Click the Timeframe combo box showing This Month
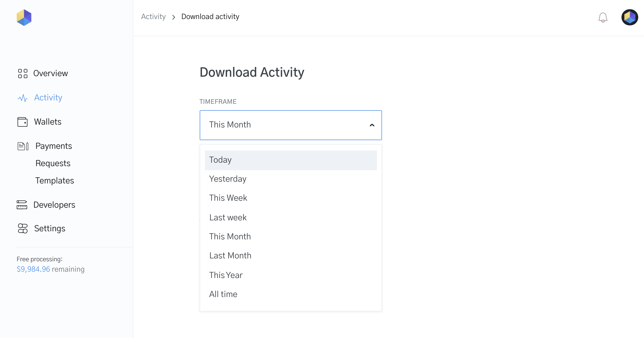The width and height of the screenshot is (644, 338). pos(291,125)
